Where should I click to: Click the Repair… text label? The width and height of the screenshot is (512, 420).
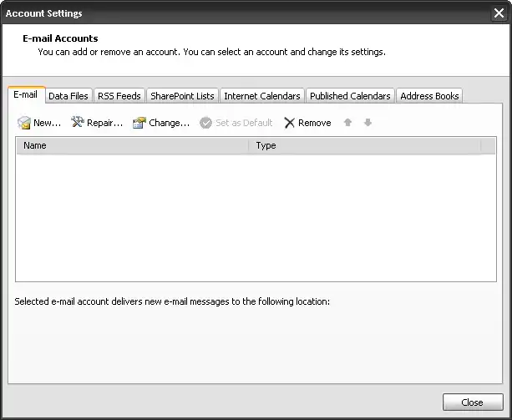tap(104, 123)
